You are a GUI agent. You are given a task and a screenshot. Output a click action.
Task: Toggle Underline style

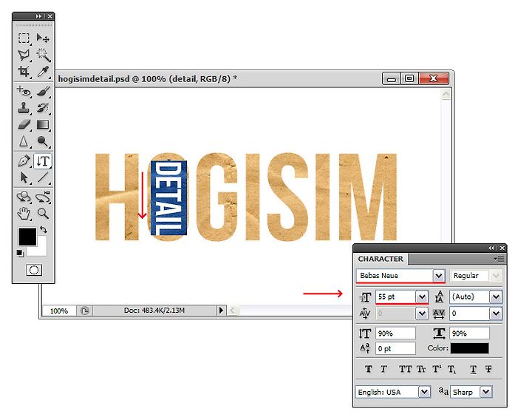pyautogui.click(x=474, y=369)
